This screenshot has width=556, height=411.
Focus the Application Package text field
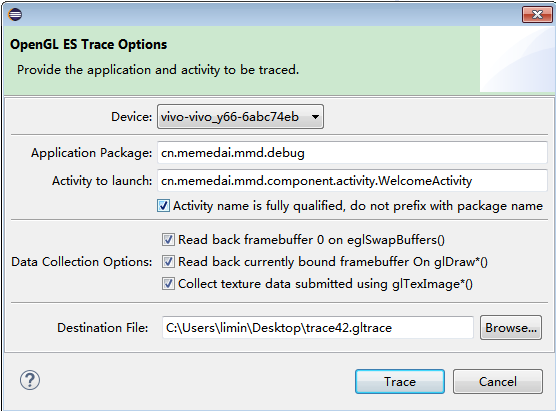point(352,152)
